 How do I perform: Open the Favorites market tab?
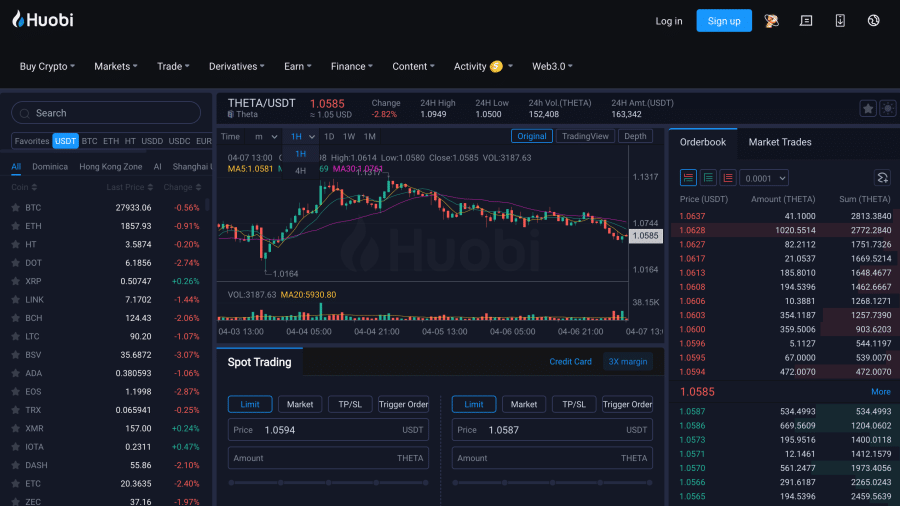coord(32,141)
